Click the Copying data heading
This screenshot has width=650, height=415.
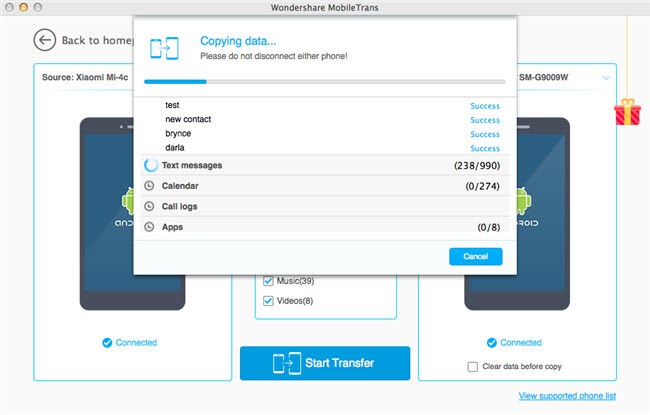[238, 41]
